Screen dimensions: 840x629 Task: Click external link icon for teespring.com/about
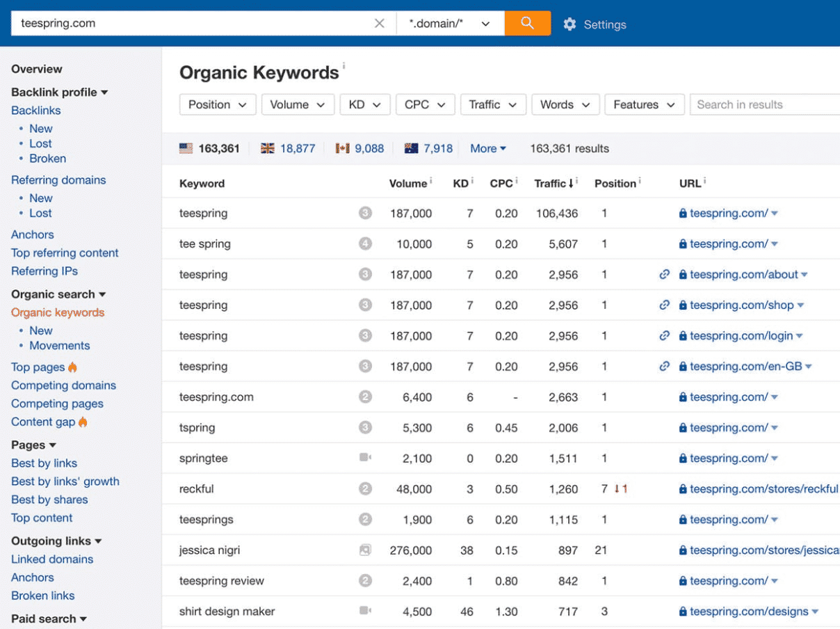pyautogui.click(x=664, y=274)
